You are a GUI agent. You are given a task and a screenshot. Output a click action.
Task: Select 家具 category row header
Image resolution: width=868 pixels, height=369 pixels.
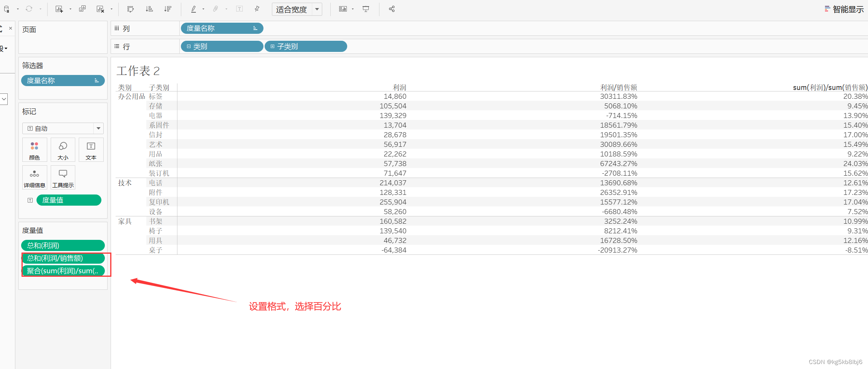click(125, 221)
